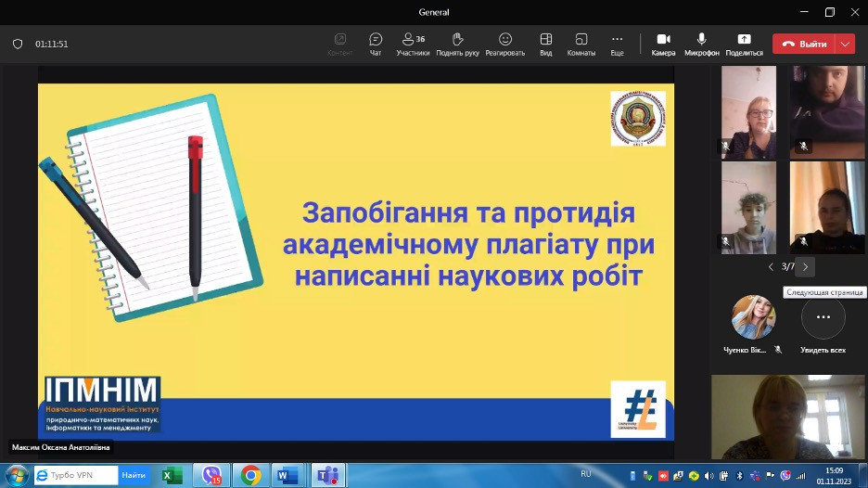868x488 pixels.
Task: Click the shield security icon
Action: pos(18,44)
